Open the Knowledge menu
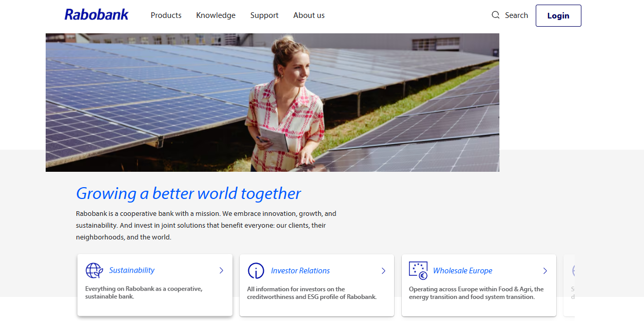This screenshot has width=644, height=321. point(216,15)
